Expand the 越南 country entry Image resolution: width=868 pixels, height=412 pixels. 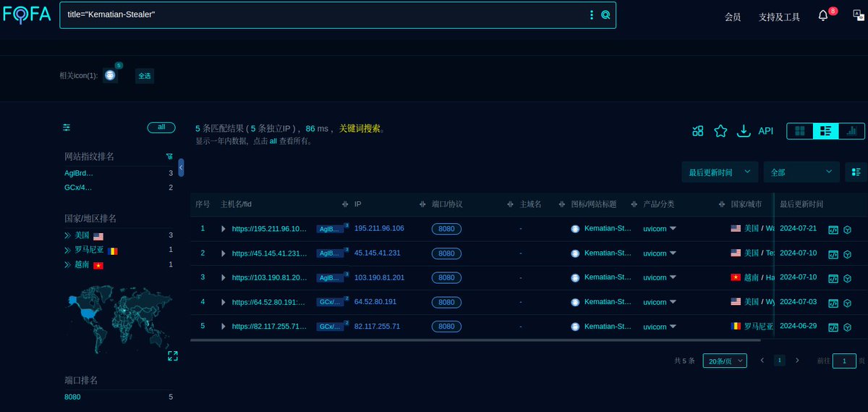67,265
